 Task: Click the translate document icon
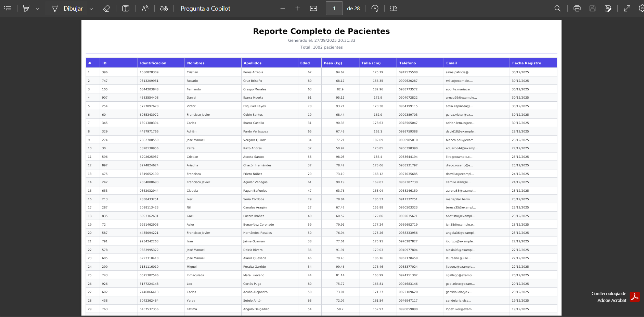(x=164, y=9)
